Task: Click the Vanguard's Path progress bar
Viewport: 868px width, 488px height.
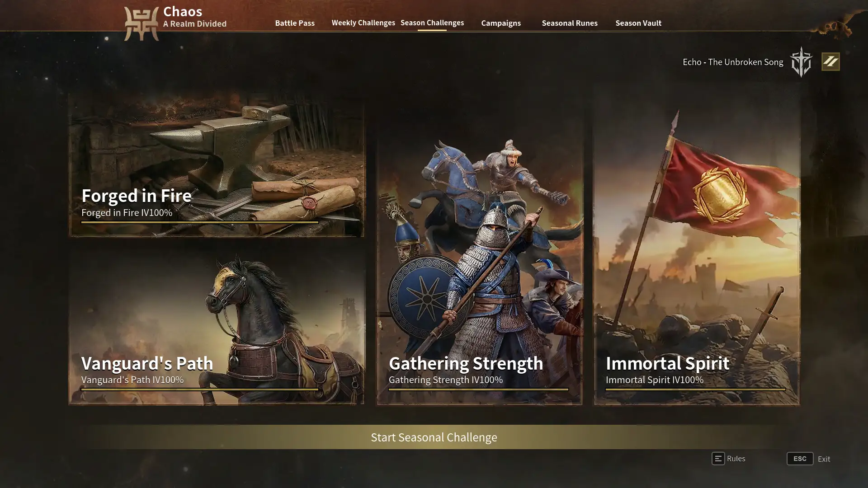Action: (200, 389)
